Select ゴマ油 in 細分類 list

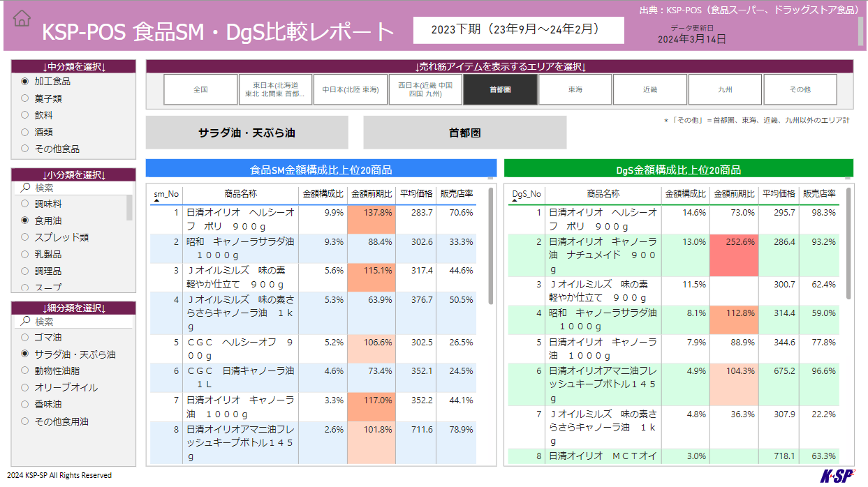coord(25,338)
